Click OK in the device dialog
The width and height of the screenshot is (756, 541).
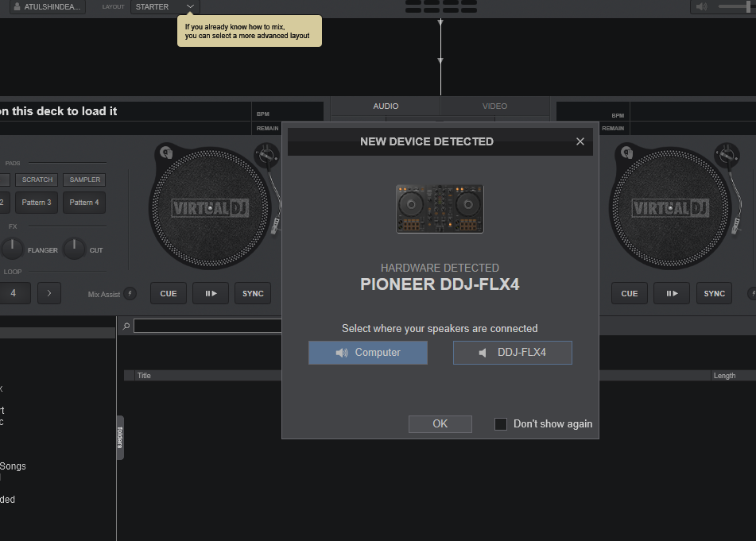[440, 424]
